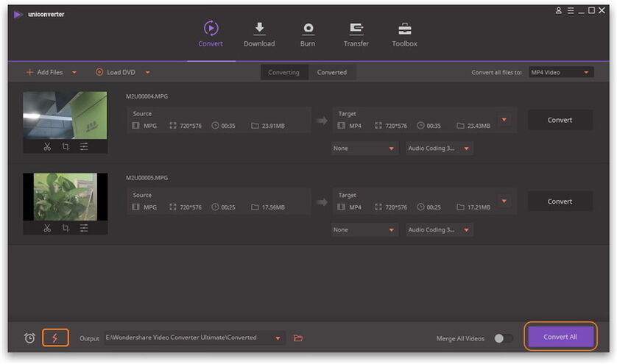Convert the M2U00005.MPG file

[x=560, y=201]
